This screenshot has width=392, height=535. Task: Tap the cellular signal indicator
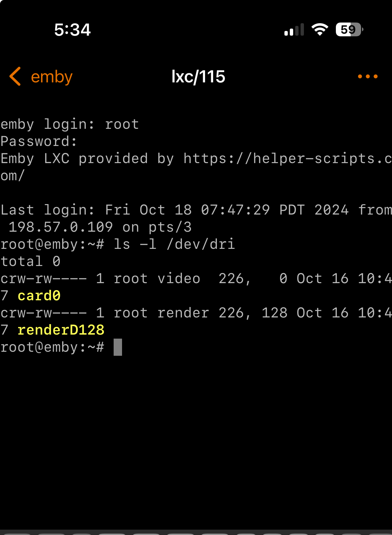pyautogui.click(x=293, y=30)
